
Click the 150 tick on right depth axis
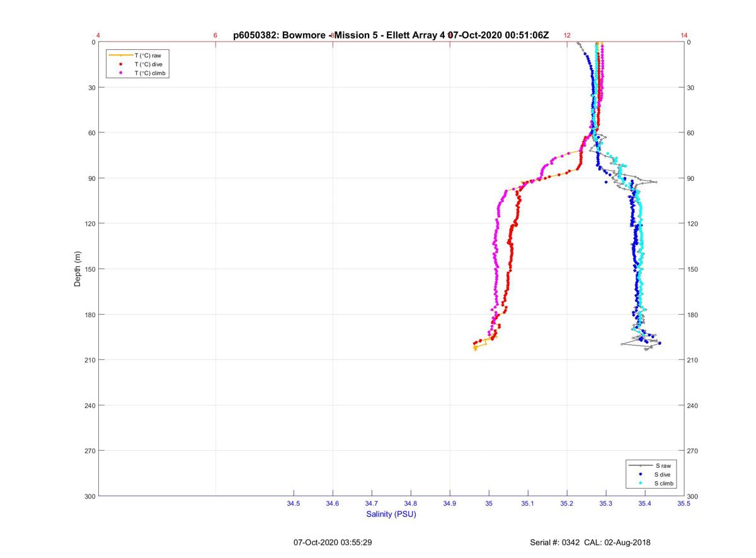(x=694, y=269)
